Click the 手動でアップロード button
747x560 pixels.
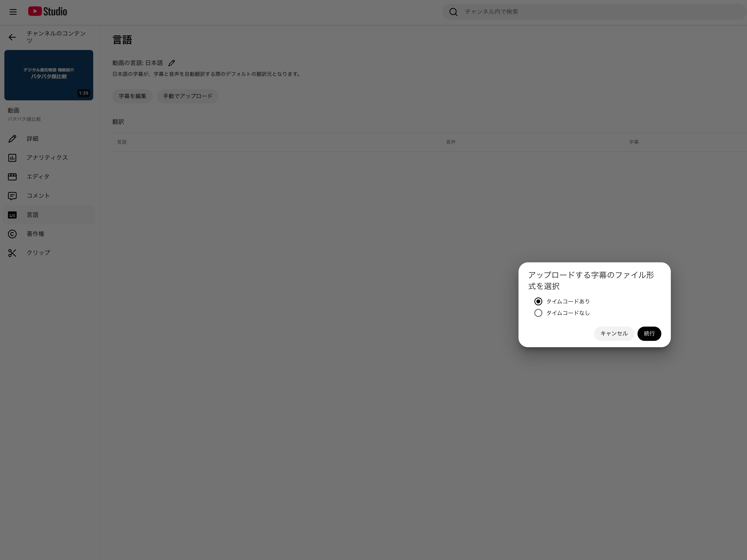187,96
